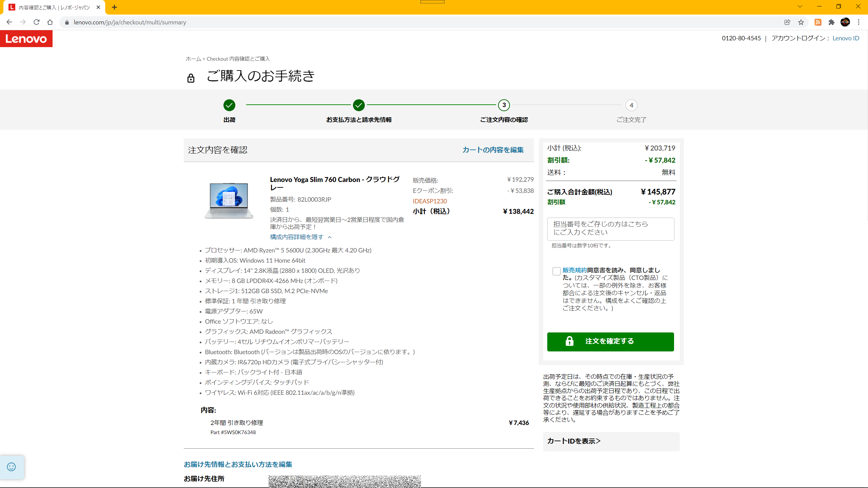868x488 pixels.
Task: Open the RSS feed extension icon
Action: coord(818,22)
